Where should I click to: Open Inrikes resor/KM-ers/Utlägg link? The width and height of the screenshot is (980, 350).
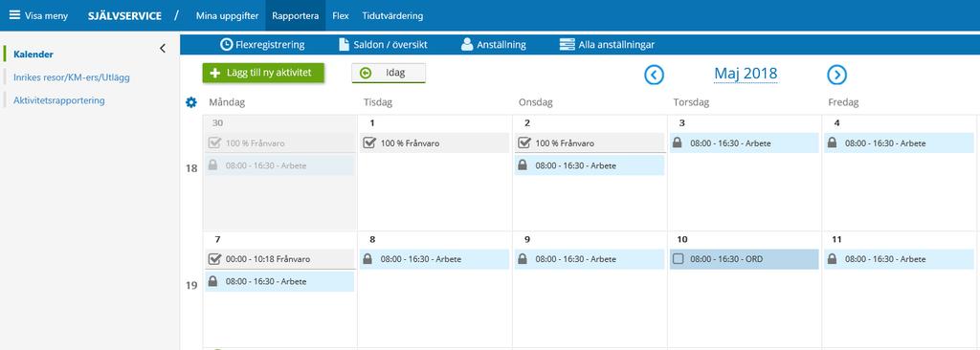[72, 77]
